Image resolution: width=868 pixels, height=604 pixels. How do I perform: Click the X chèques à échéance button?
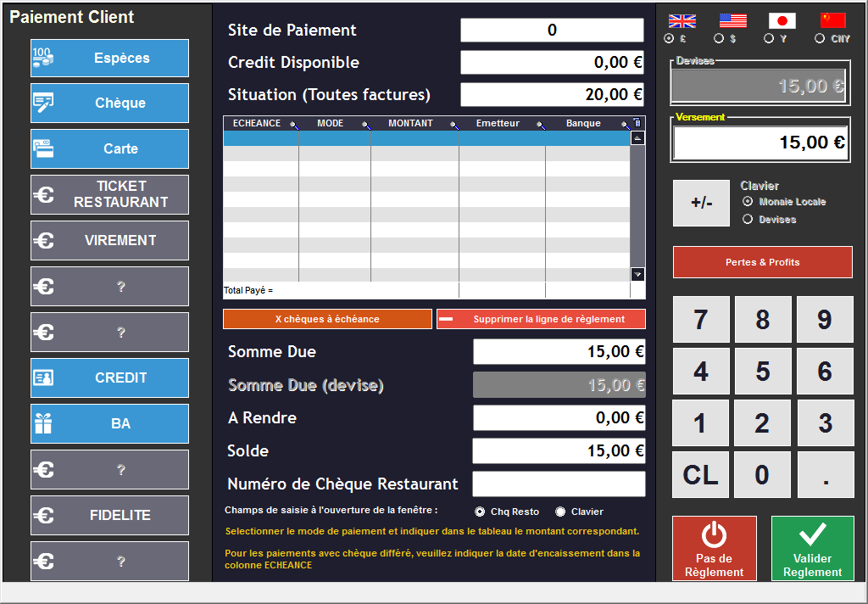point(327,320)
